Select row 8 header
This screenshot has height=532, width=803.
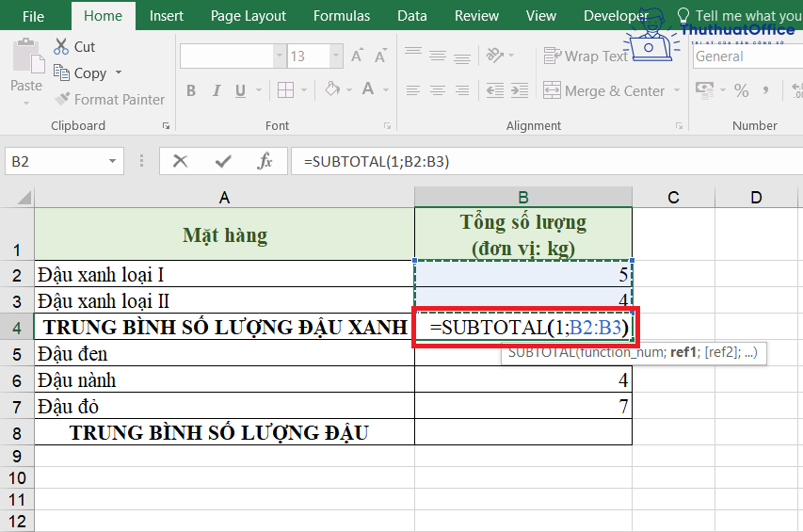pyautogui.click(x=17, y=433)
